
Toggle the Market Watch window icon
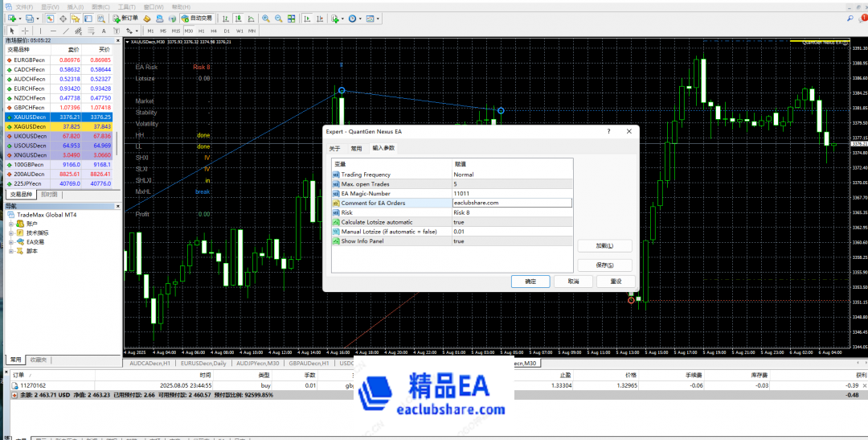coord(50,19)
